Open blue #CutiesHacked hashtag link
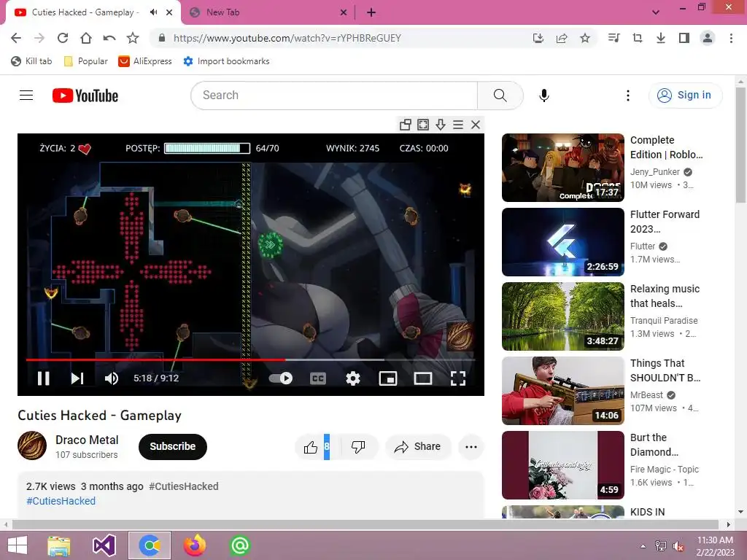 (61, 501)
